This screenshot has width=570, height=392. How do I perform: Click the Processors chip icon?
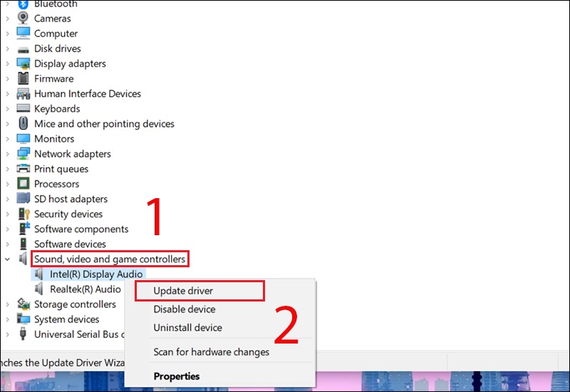coord(23,184)
